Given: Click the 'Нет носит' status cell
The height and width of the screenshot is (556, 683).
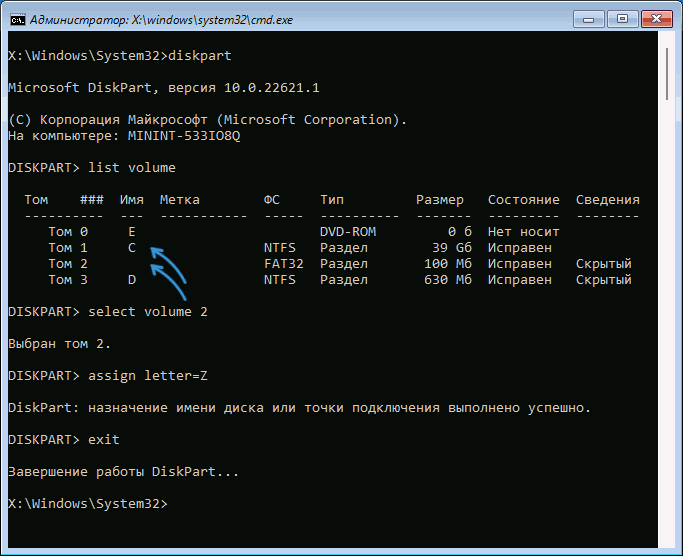Looking at the screenshot, I should tap(524, 232).
